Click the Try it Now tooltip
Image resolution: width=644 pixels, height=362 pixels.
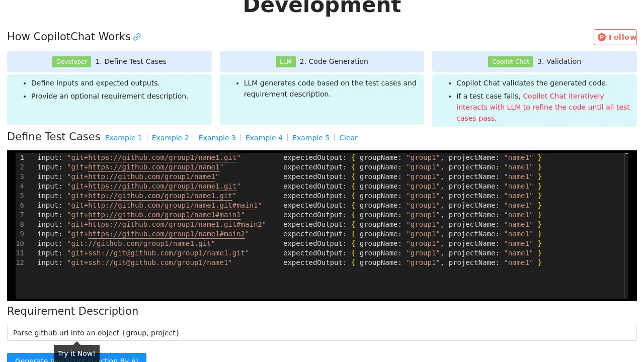pyautogui.click(x=76, y=353)
